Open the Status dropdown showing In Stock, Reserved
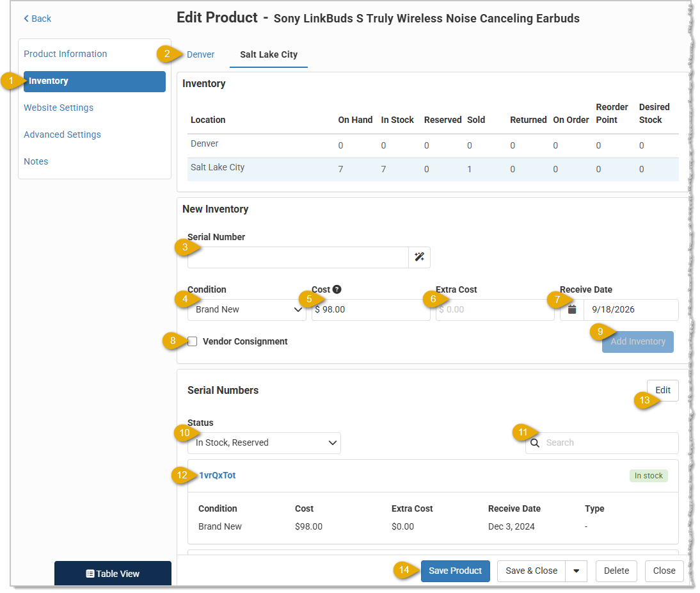The width and height of the screenshot is (700, 593). click(265, 444)
